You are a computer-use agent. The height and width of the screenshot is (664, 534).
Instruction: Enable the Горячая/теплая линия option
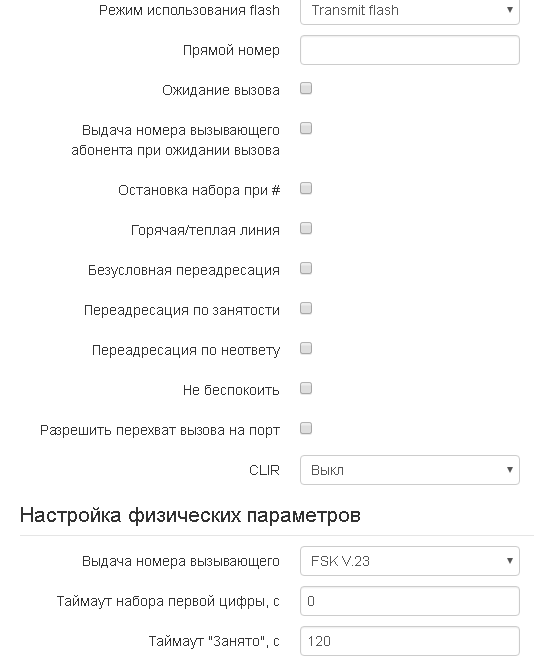pyautogui.click(x=306, y=228)
